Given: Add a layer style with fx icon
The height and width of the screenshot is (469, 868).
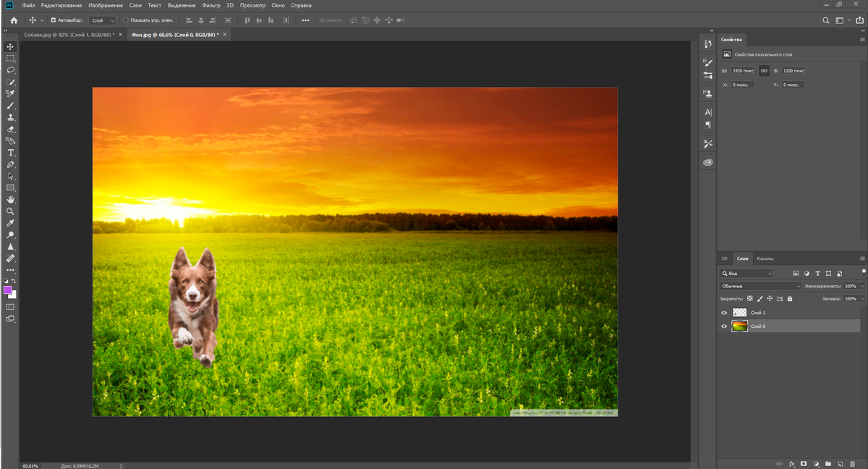Looking at the screenshot, I should coord(791,463).
